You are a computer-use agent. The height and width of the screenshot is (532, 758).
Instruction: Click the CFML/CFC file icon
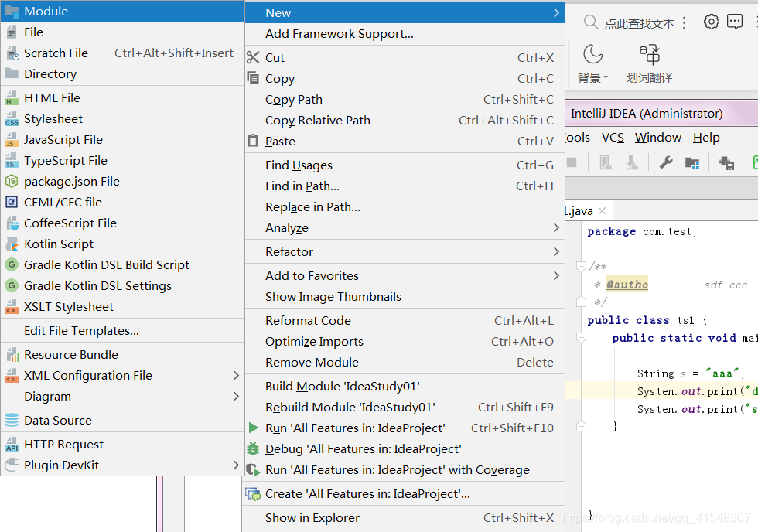click(x=12, y=202)
